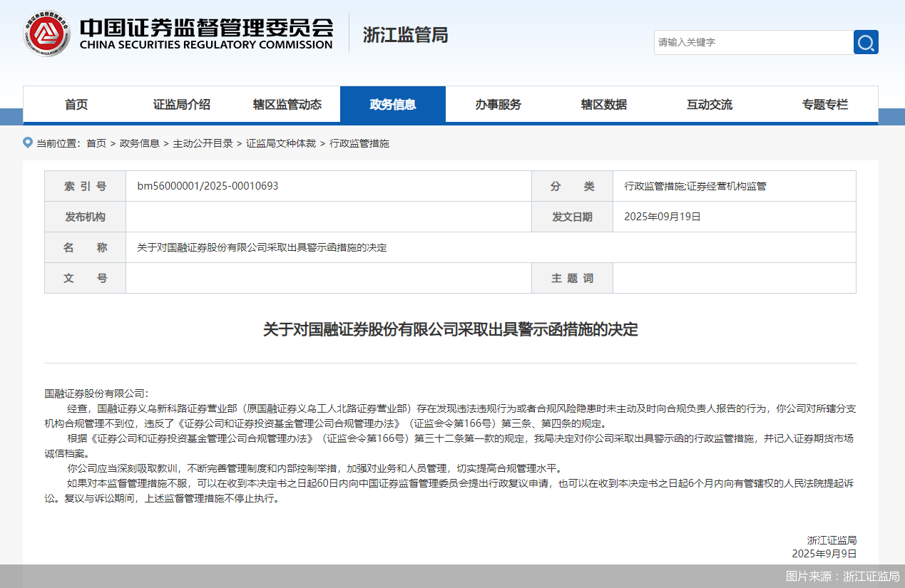Screen dimensions: 905x588
Task: Click the location pin icon beside 当前位置
Action: (x=28, y=143)
